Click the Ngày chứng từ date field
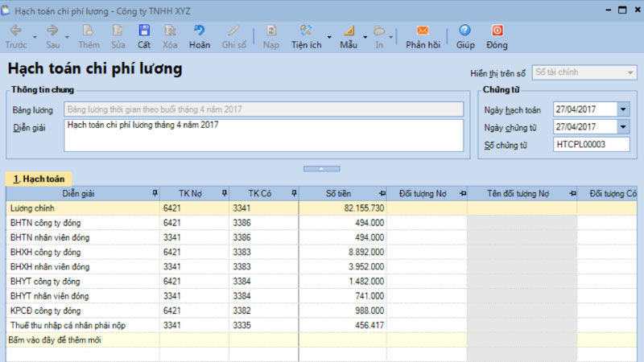Screen dimensions: 644x362 (x=585, y=127)
